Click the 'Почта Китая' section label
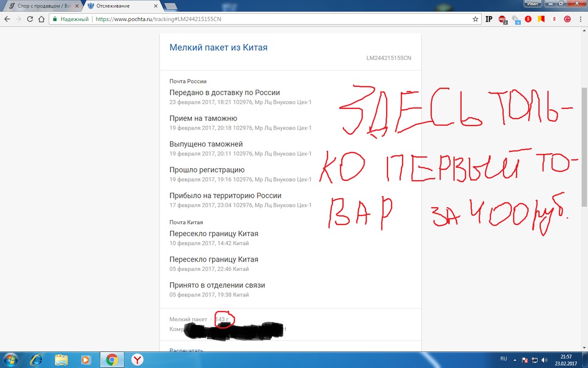This screenshot has height=368, width=588. [x=186, y=222]
